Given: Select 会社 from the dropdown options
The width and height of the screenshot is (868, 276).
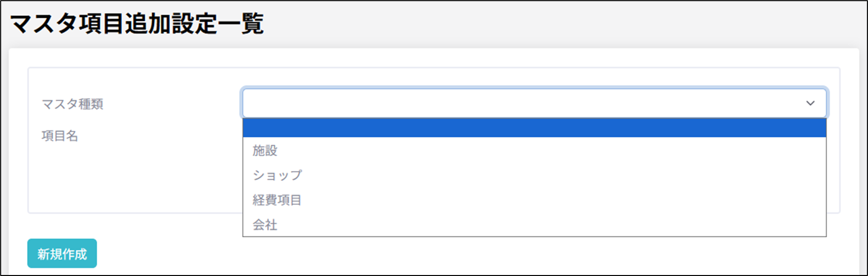Looking at the screenshot, I should click(265, 225).
